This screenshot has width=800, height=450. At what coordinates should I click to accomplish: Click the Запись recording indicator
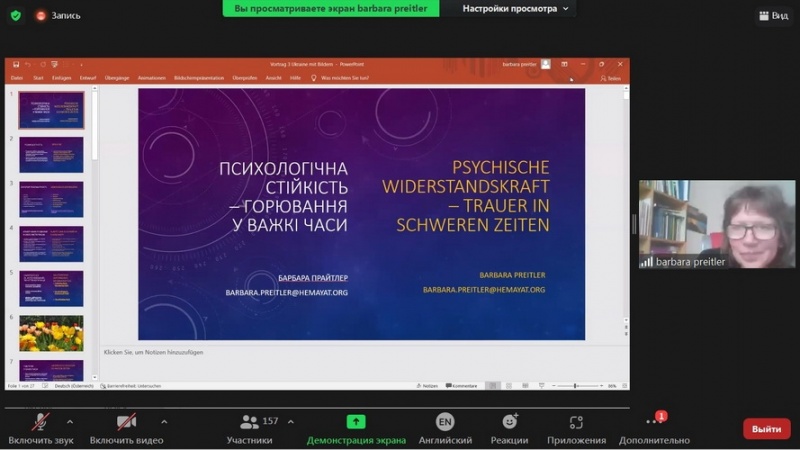coord(58,15)
